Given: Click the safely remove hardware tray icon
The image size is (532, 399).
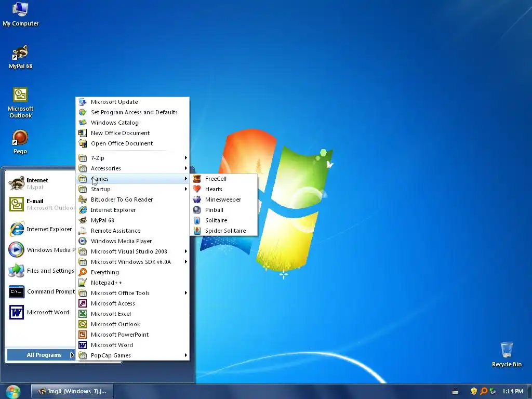Looking at the screenshot, I should click(x=493, y=391).
